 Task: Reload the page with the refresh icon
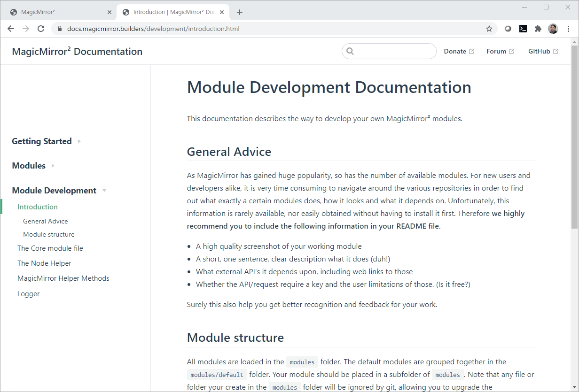pos(41,29)
